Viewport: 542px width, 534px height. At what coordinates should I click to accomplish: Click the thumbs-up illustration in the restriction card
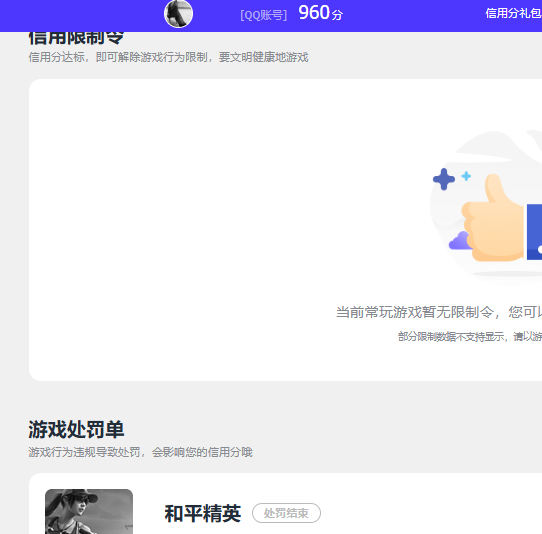tap(487, 207)
